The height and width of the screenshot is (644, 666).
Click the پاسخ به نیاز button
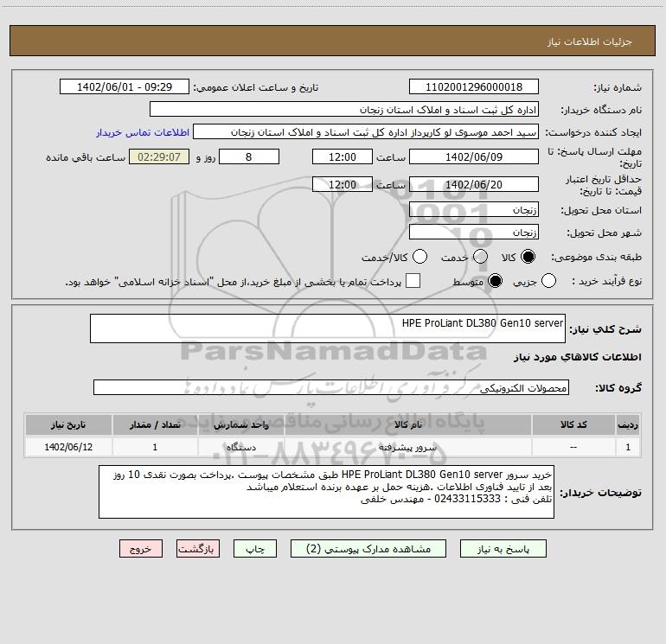point(503,549)
